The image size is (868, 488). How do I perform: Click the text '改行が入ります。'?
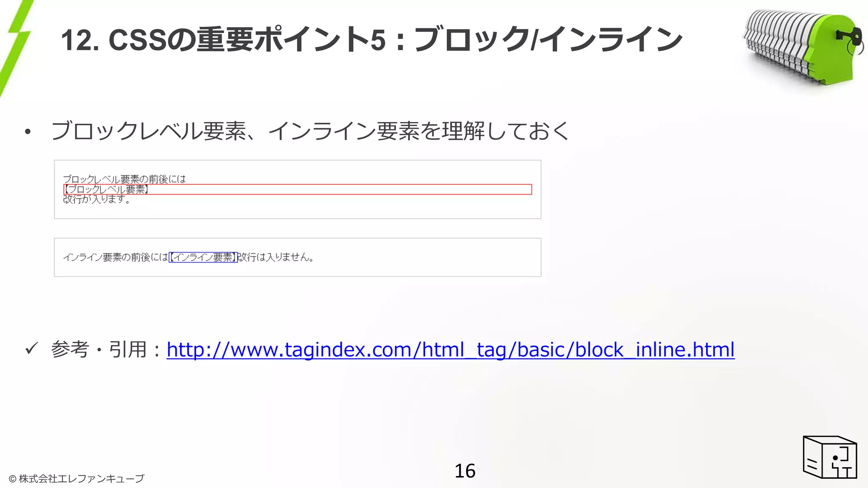[97, 199]
